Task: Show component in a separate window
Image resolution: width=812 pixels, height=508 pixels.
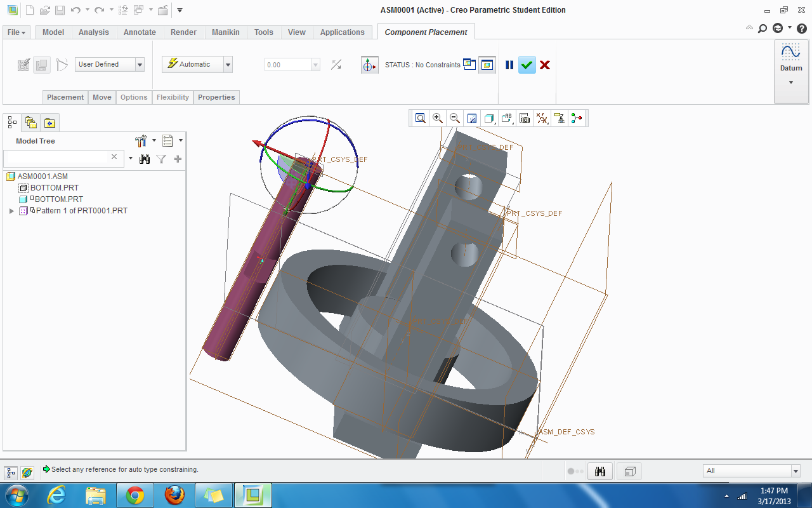Action: click(x=469, y=64)
